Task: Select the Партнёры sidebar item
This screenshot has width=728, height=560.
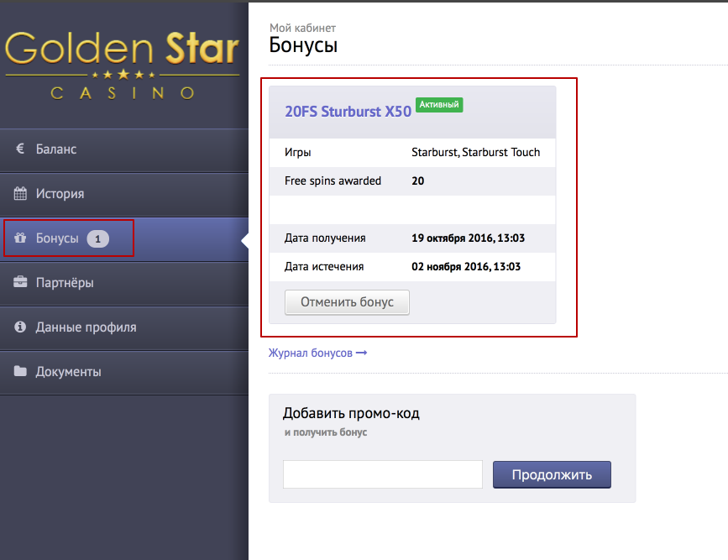Action: click(65, 283)
